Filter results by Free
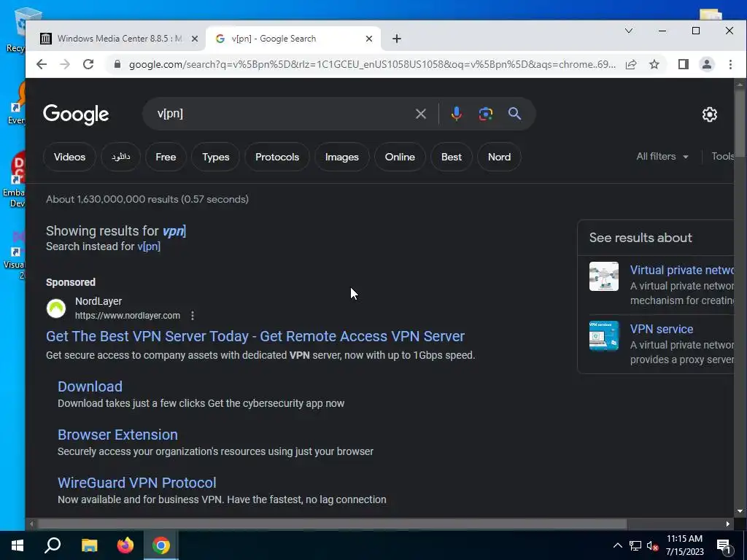The width and height of the screenshot is (747, 560). click(166, 157)
